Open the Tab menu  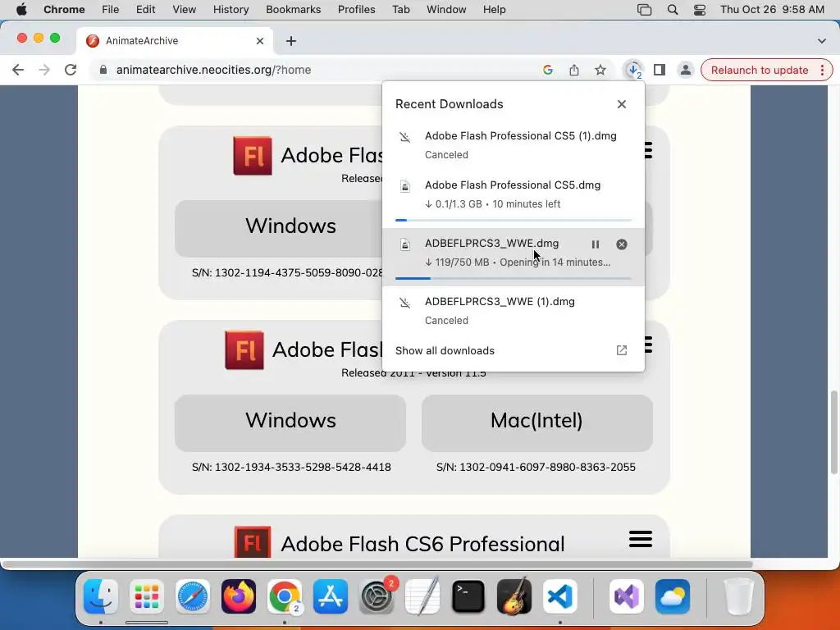pyautogui.click(x=400, y=10)
